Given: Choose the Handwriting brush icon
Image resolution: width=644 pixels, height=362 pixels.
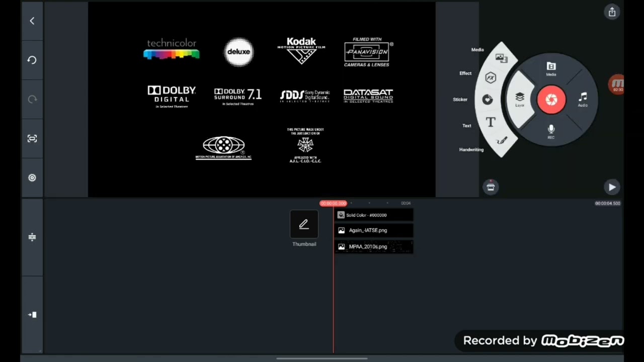Looking at the screenshot, I should (x=501, y=141).
